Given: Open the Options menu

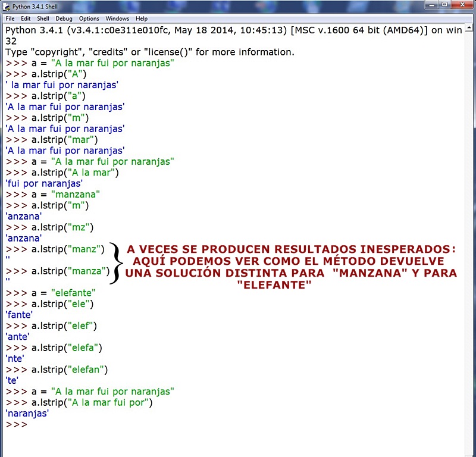Looking at the screenshot, I should 88,18.
